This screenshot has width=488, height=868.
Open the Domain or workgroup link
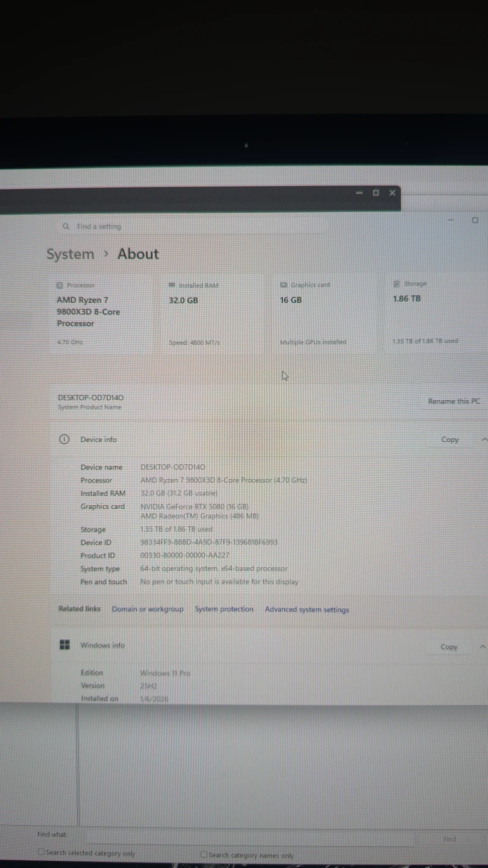[x=148, y=609]
